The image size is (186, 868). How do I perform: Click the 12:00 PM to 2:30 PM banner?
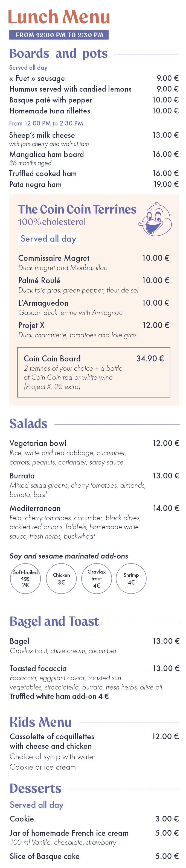pos(59,35)
